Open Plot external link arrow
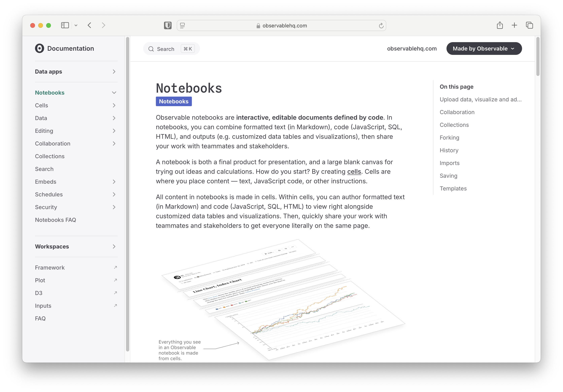563x392 pixels. [115, 280]
